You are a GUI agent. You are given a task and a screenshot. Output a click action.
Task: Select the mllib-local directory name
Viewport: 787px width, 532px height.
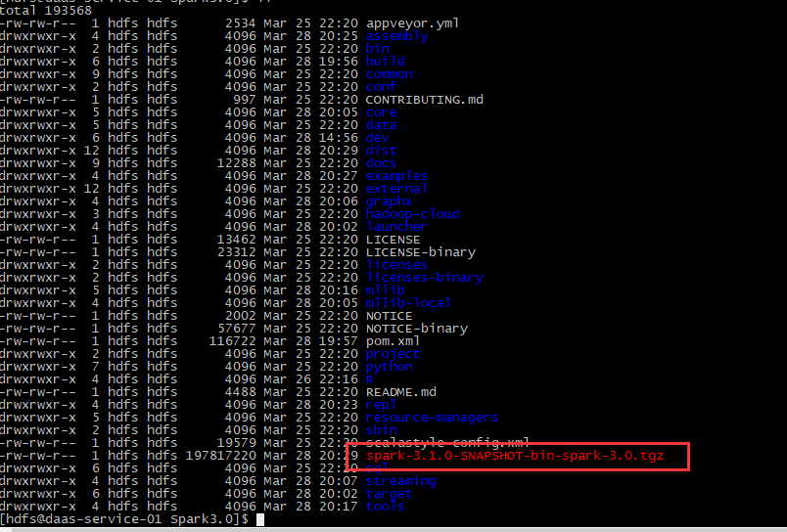click(408, 303)
